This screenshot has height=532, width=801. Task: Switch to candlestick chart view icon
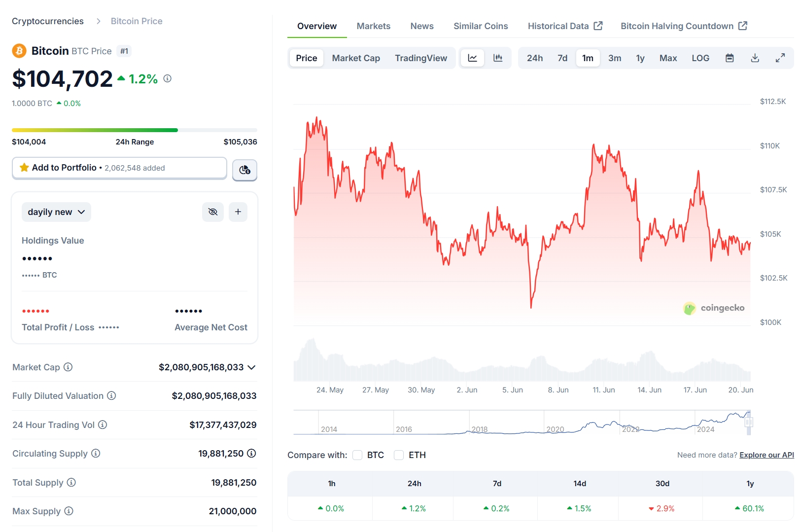(498, 58)
